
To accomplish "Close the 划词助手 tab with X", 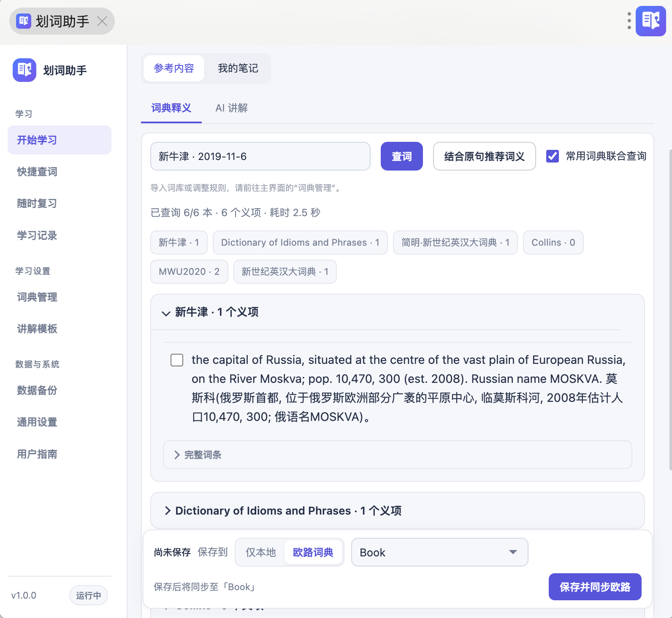I will (x=102, y=21).
